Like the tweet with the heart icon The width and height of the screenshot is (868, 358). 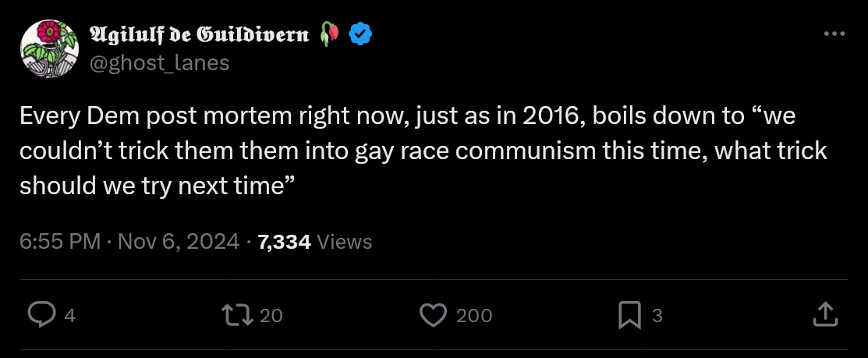pyautogui.click(x=432, y=314)
